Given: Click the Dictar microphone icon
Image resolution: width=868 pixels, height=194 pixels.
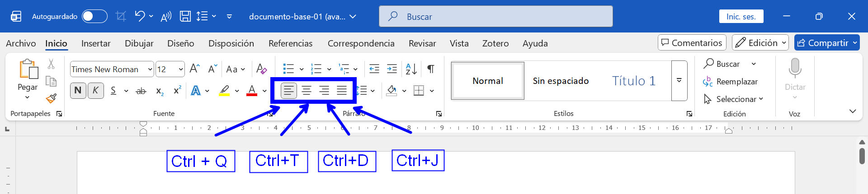Looking at the screenshot, I should point(795,68).
